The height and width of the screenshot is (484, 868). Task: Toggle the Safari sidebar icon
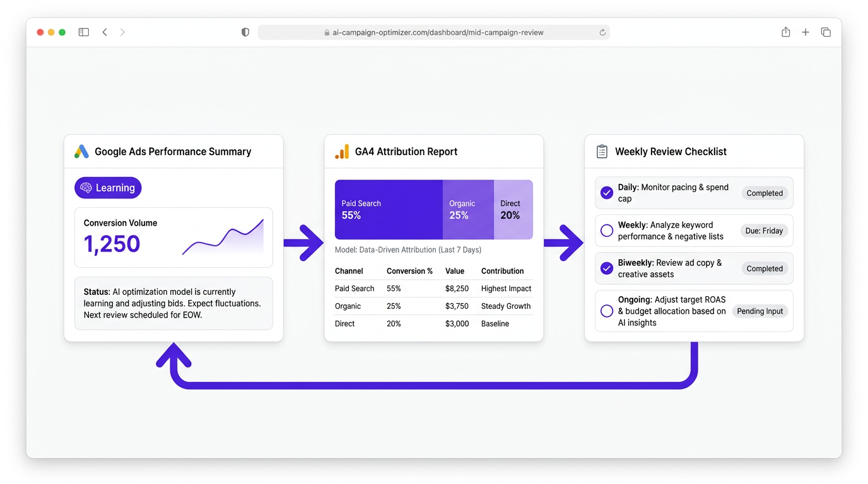point(83,32)
